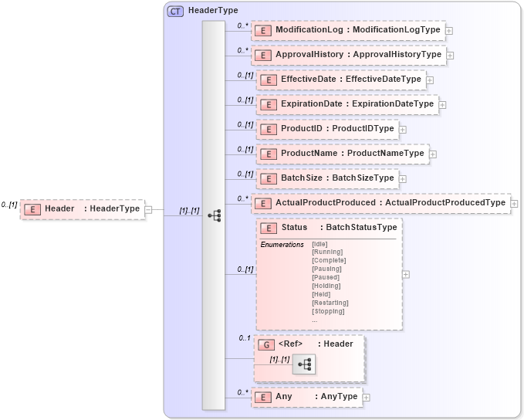
Task: Select 'BatchSize : BatchSizeType' text
Action: coord(337,178)
